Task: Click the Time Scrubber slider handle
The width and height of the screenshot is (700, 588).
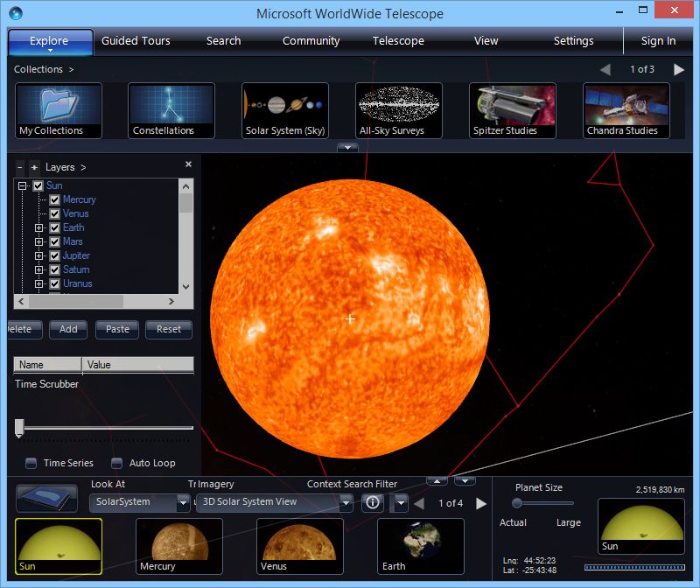Action: click(19, 428)
